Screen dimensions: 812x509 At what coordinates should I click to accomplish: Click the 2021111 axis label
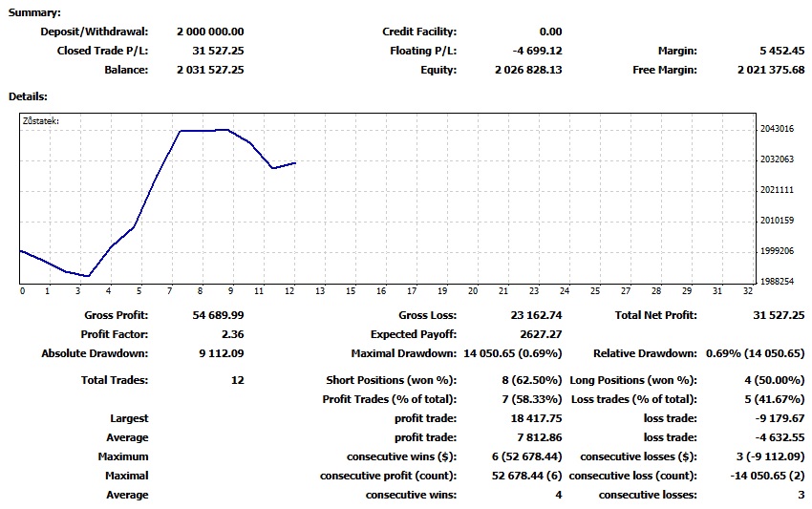[777, 190]
